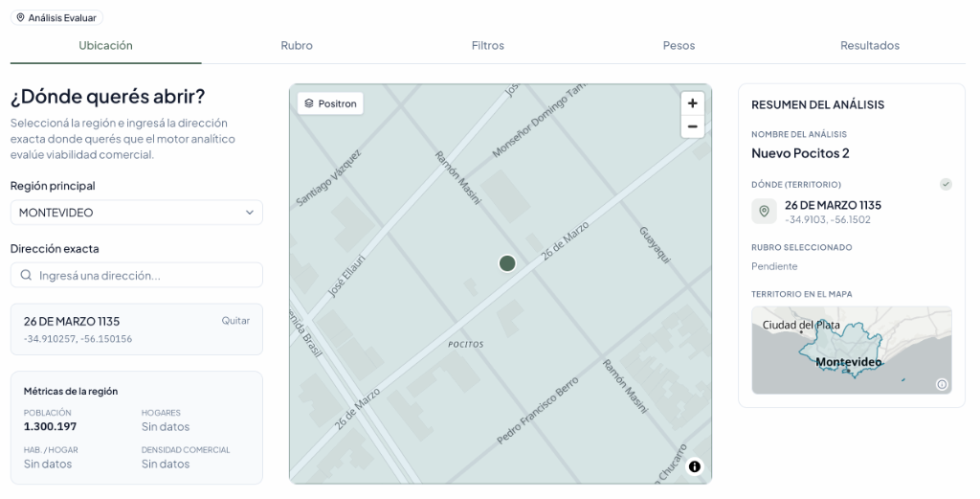Open map attribution info icon
Screen dimensions: 980x499
coord(695,466)
